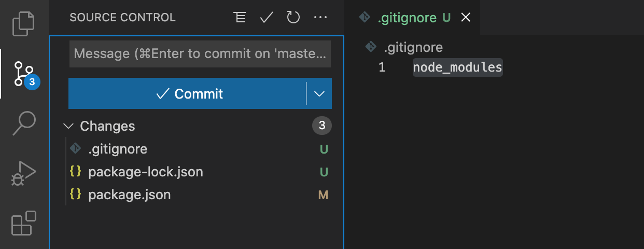Select package-lock.json in Changes
This screenshot has width=644, height=249.
tap(200, 172)
